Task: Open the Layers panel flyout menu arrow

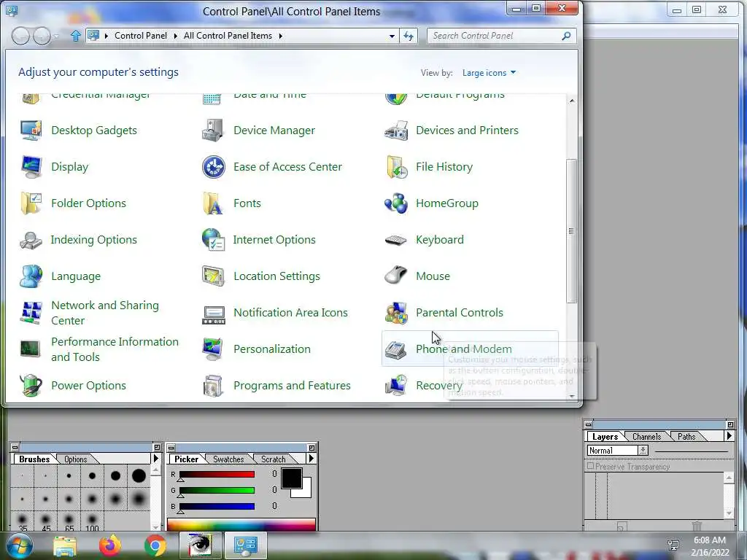Action: [x=729, y=436]
